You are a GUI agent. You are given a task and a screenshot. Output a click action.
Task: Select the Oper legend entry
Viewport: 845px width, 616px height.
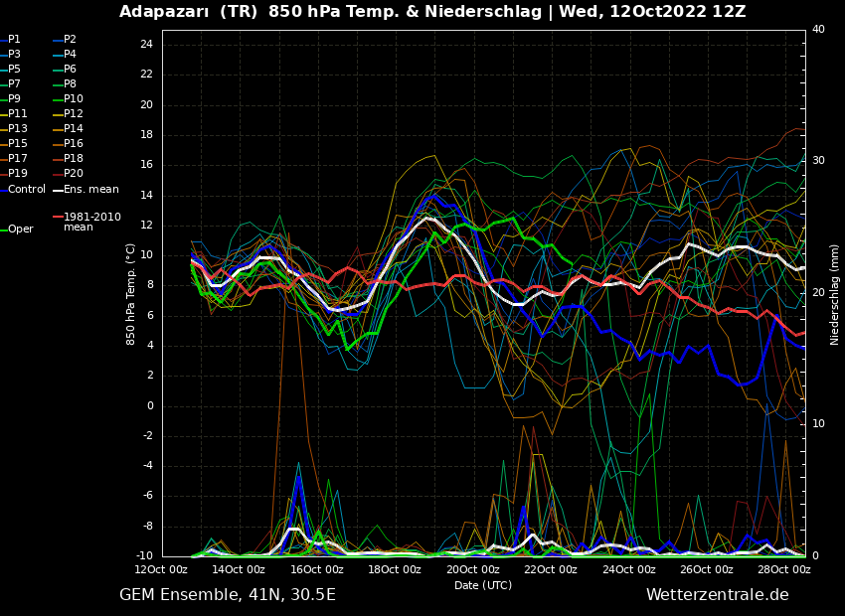click(17, 229)
